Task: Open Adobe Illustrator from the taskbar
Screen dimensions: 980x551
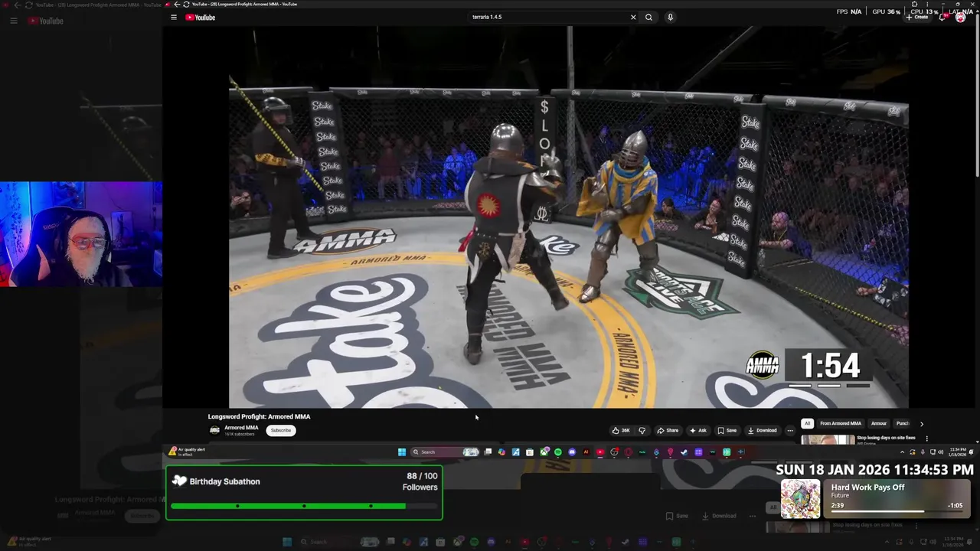Action: [x=586, y=452]
